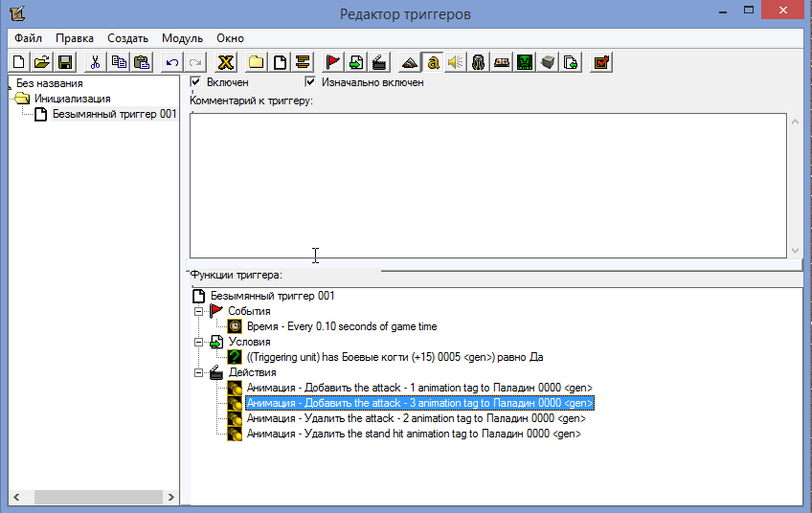Click the application icon in title bar
The width and height of the screenshot is (812, 513).
pos(17,13)
